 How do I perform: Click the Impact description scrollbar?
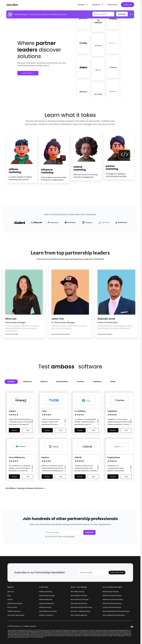[32, 422]
